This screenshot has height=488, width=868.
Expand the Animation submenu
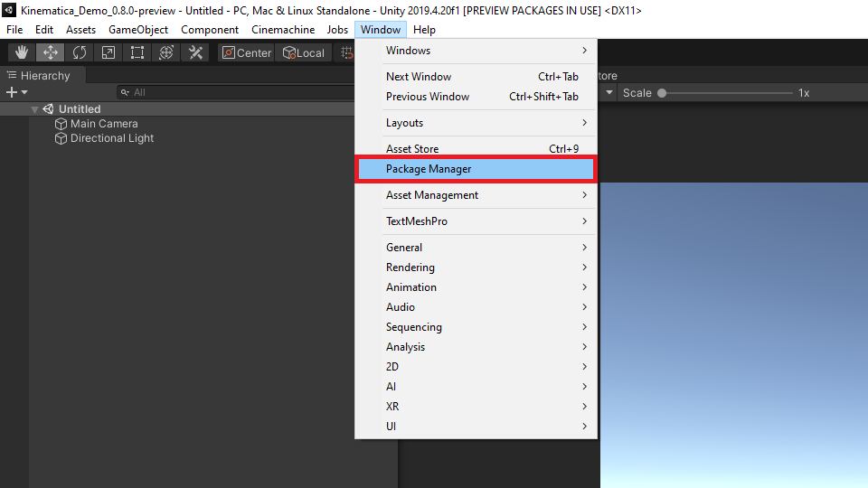coord(476,287)
